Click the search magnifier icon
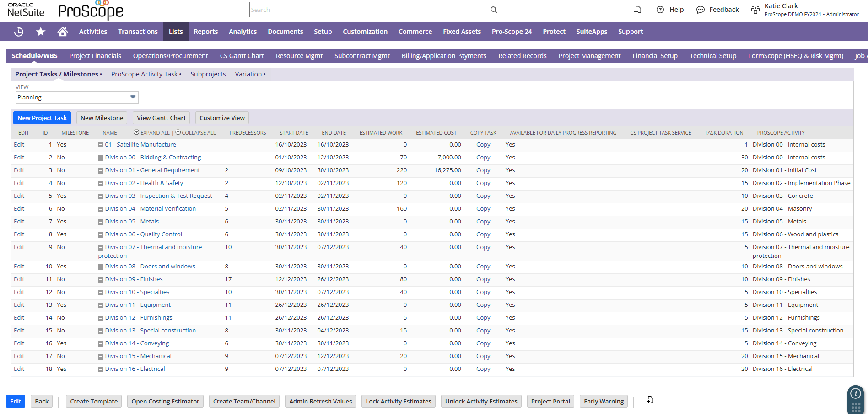 click(x=493, y=9)
